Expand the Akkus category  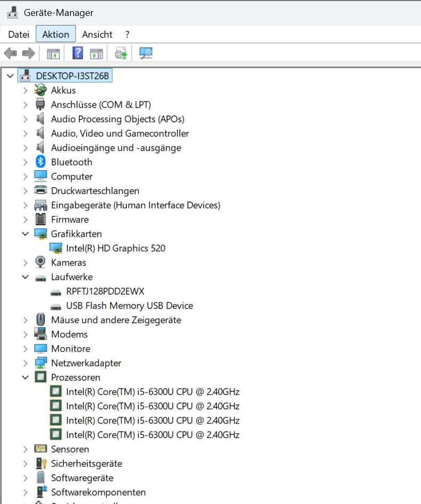click(x=26, y=90)
